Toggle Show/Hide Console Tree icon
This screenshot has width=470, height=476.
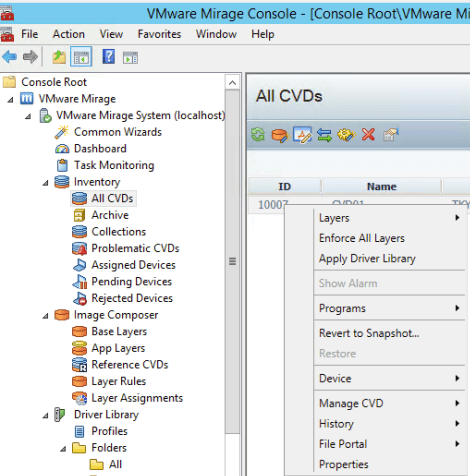pyautogui.click(x=81, y=57)
